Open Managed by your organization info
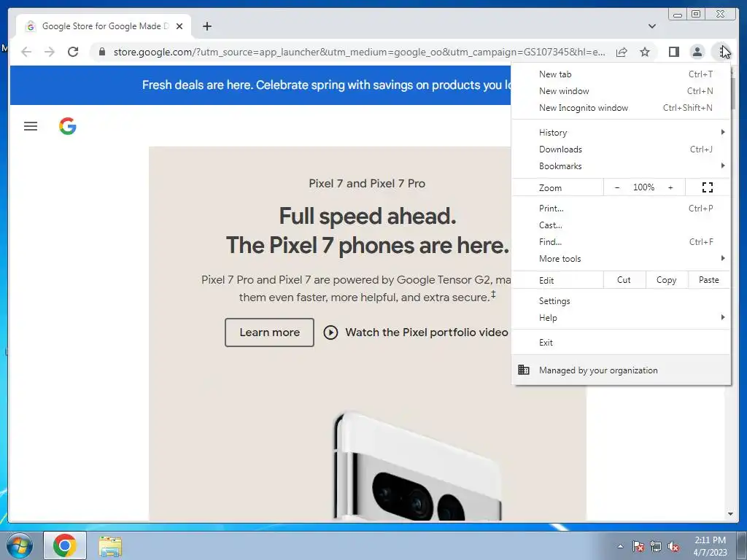 (621, 370)
